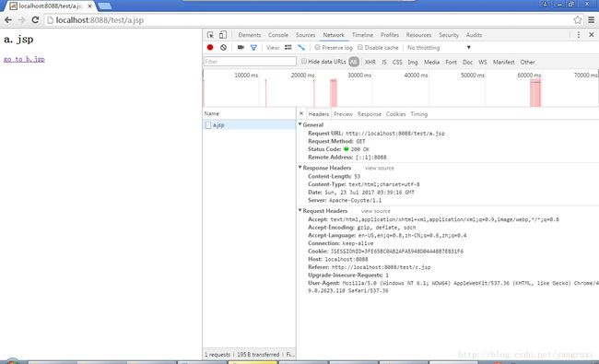Screen dimensions: 599x364
Task: Open the Console panel tab
Action: [278, 35]
